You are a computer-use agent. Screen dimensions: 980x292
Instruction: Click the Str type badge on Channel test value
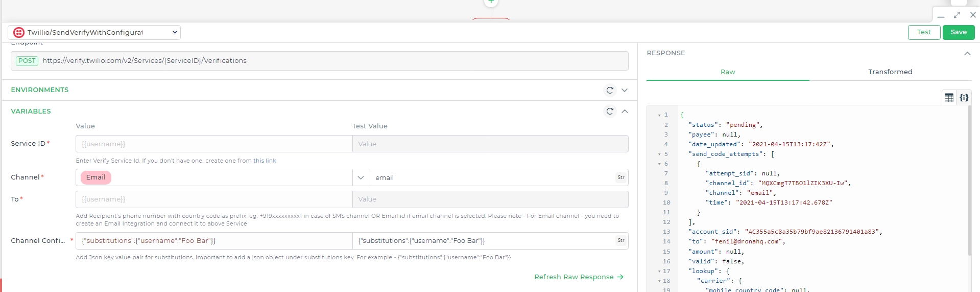pos(621,177)
